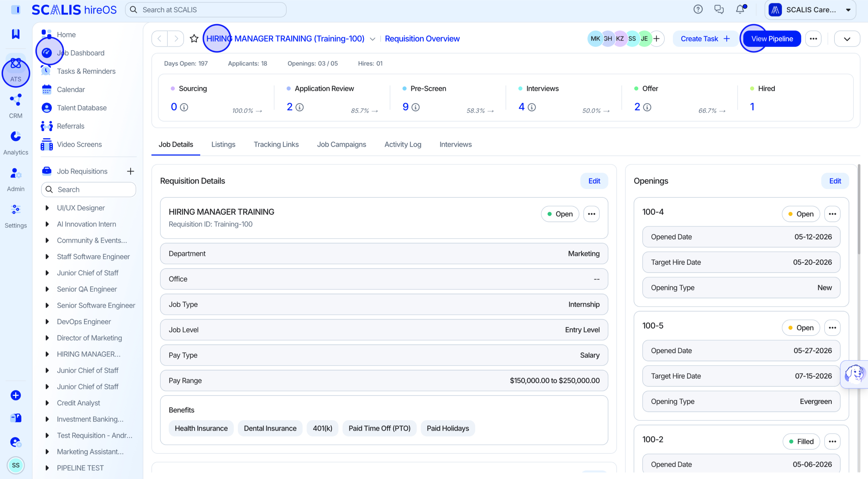Image resolution: width=868 pixels, height=479 pixels.
Task: Click the Openings panel scrollbar
Action: [x=859, y=210]
